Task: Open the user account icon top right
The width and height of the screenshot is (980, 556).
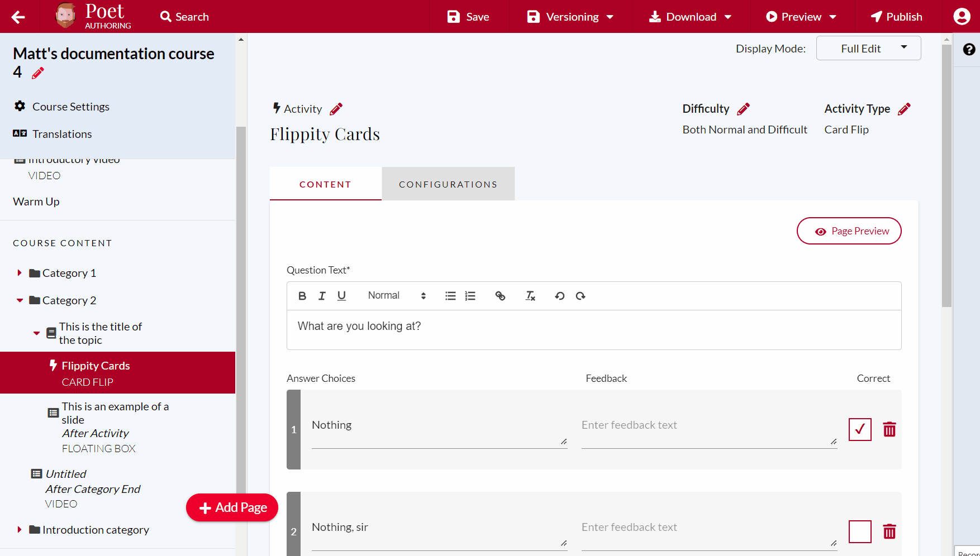Action: pyautogui.click(x=962, y=16)
